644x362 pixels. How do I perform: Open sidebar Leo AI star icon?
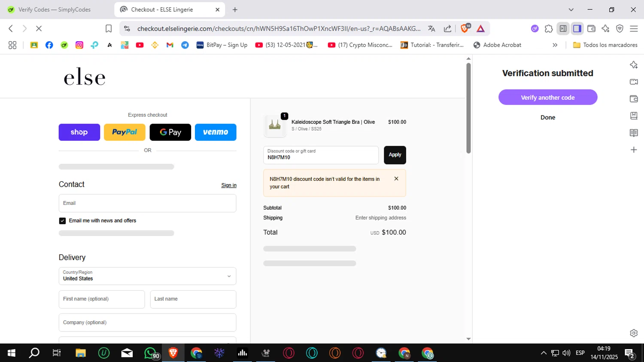click(634, 65)
